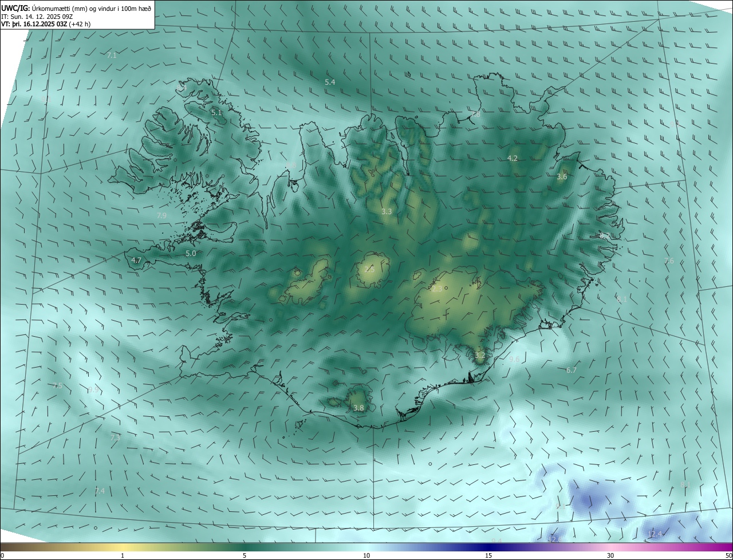
Task: Click the 9.6 value off the southeast coast
Action: [514, 359]
